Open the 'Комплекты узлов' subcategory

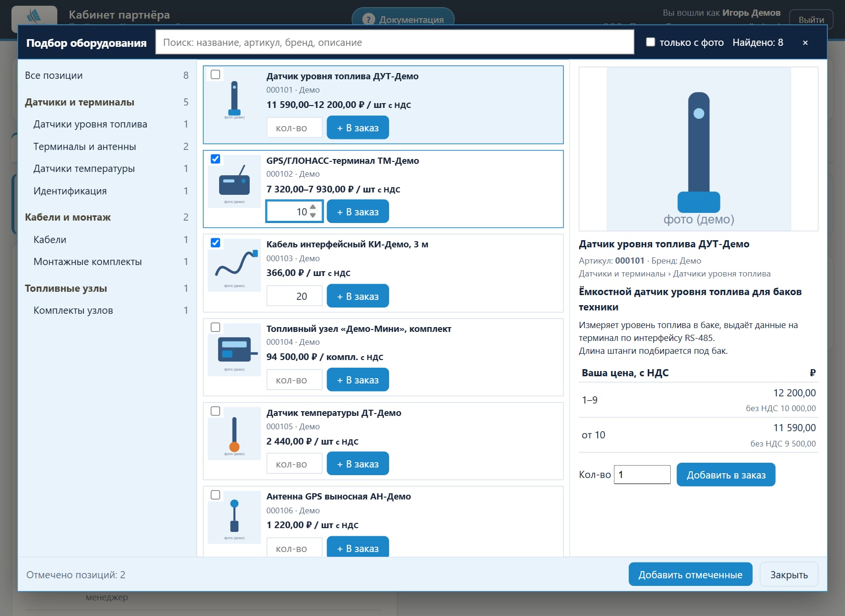(107, 310)
